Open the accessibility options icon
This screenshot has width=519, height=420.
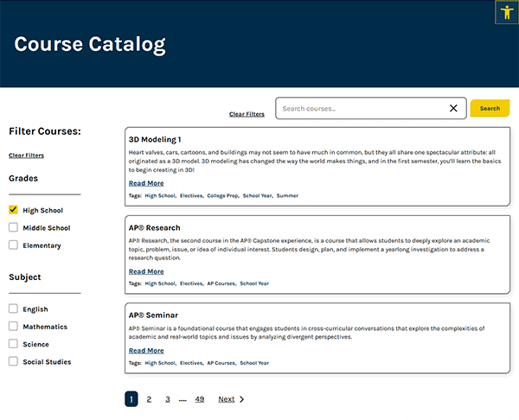click(507, 12)
